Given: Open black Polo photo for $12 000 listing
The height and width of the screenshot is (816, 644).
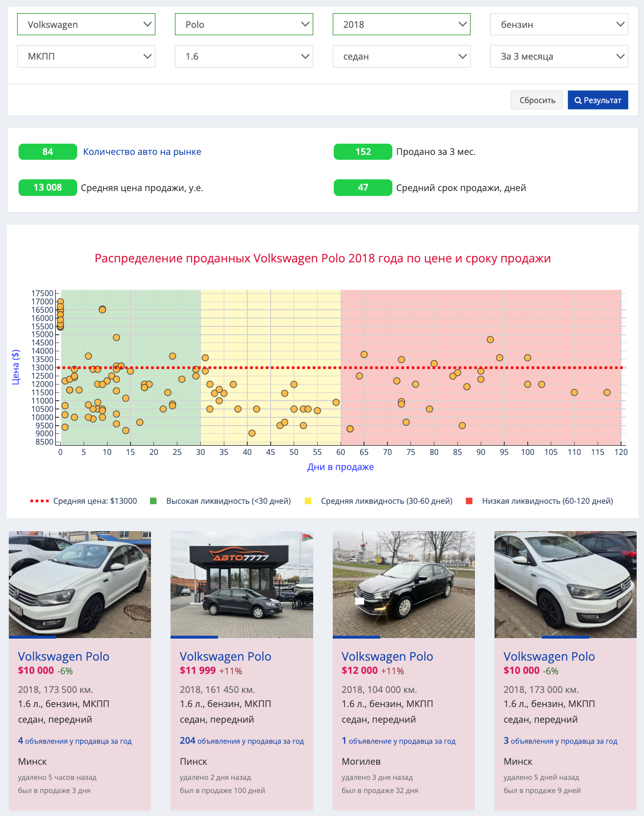Looking at the screenshot, I should [x=404, y=584].
